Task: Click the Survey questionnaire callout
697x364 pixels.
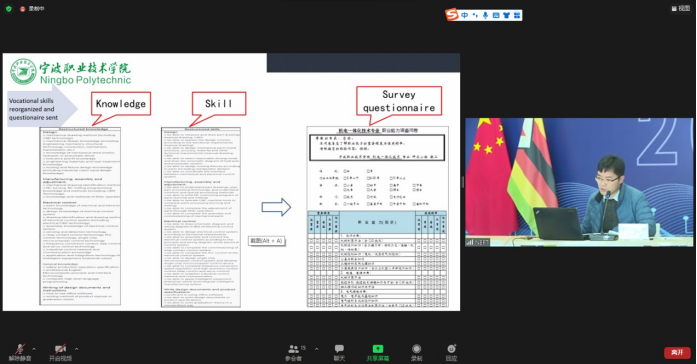Action: [x=399, y=101]
